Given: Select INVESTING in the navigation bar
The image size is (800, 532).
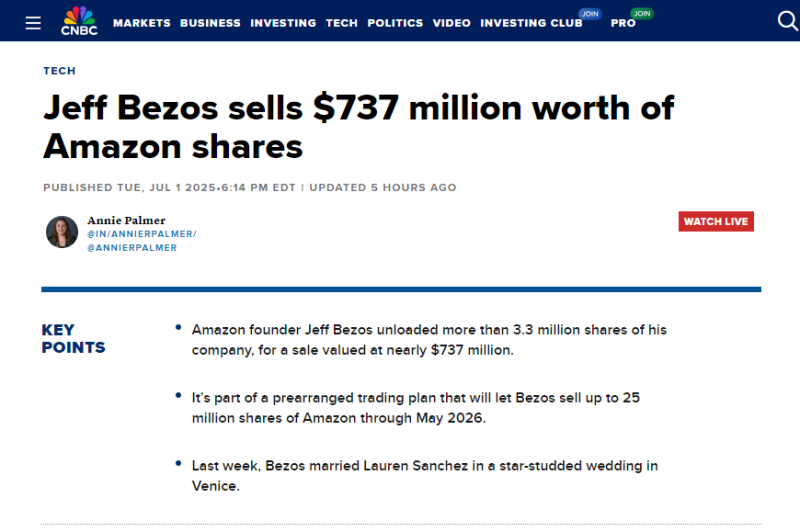Looking at the screenshot, I should pyautogui.click(x=283, y=23).
